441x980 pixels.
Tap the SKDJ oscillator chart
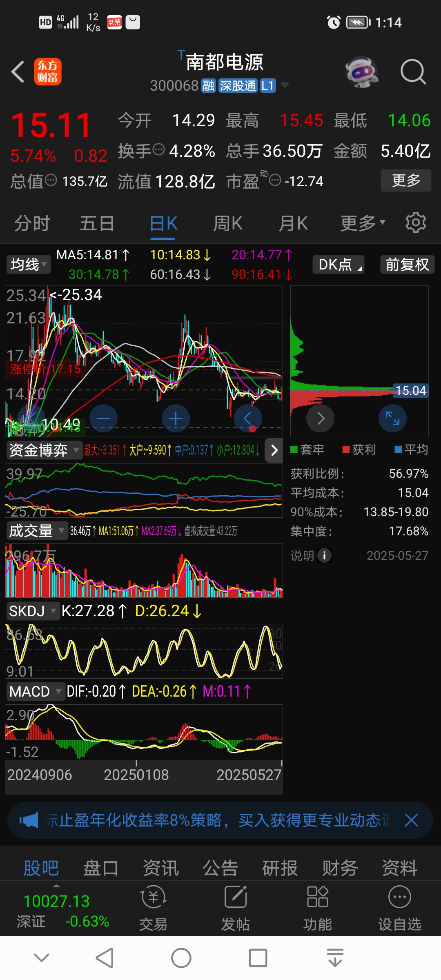click(x=144, y=651)
